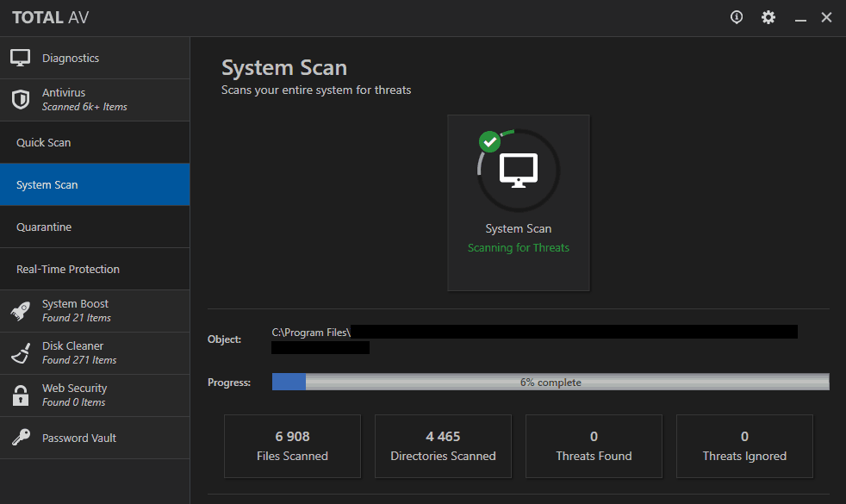Click the Threats Found tile
846x504 pixels.
(x=594, y=445)
